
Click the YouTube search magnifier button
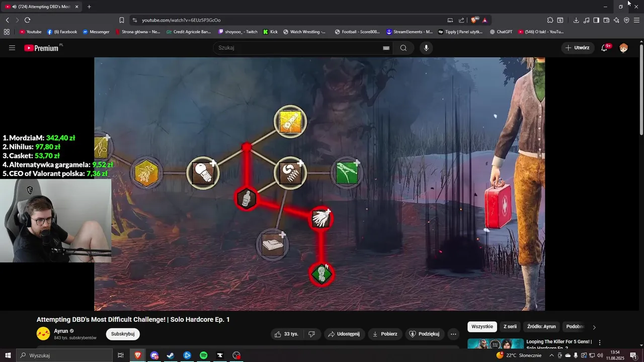pos(404,48)
